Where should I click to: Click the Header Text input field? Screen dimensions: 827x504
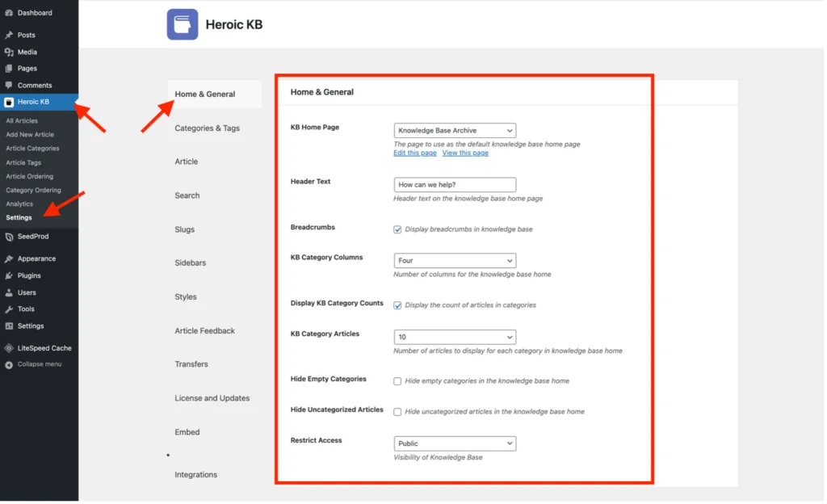tap(455, 185)
